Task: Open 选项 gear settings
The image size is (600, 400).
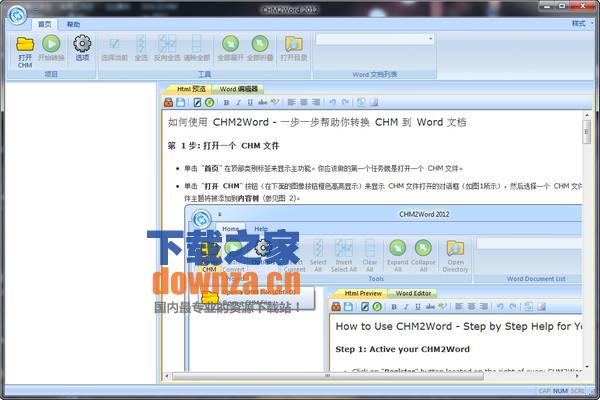Action: point(82,43)
